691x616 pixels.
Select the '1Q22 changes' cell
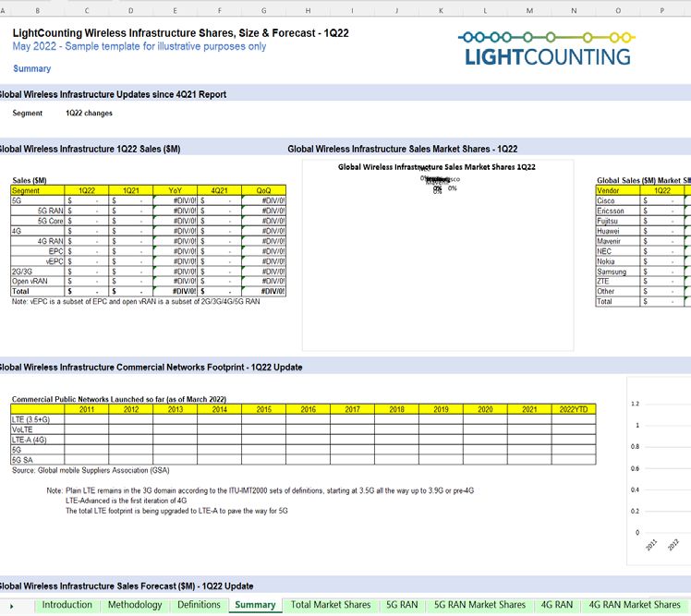pos(89,114)
